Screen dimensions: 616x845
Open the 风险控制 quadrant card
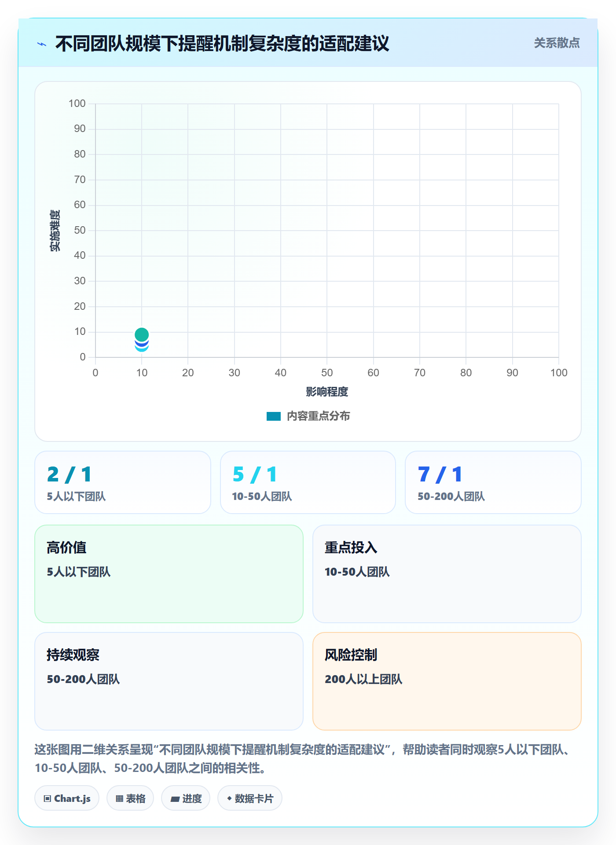[x=447, y=681]
